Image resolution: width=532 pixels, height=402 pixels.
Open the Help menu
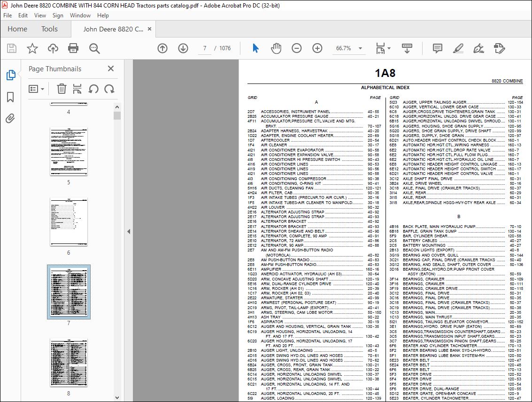[103, 15]
